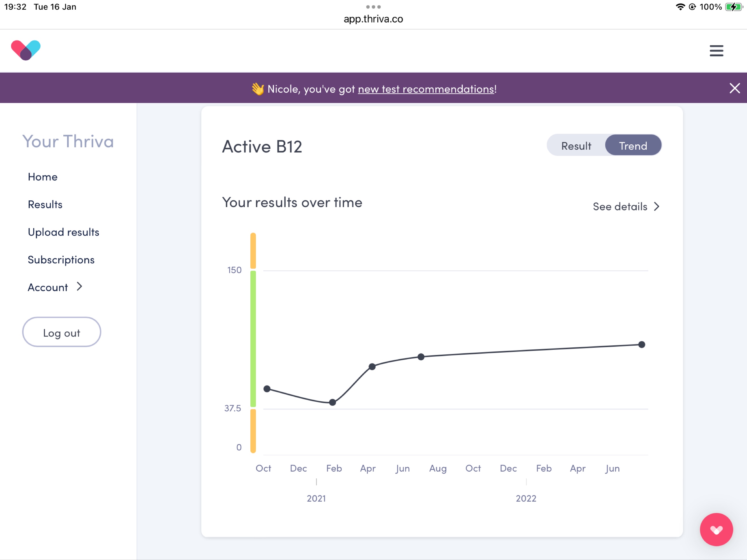Click the 150 y-axis label
The width and height of the screenshot is (747, 560).
point(234,270)
